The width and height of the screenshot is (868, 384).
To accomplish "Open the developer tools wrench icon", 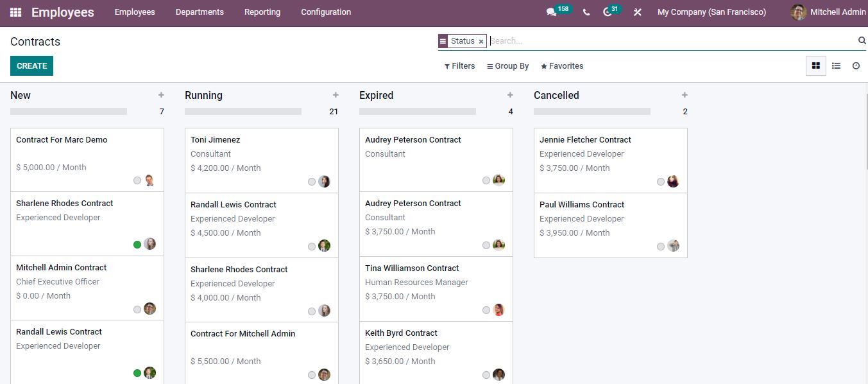I will point(636,12).
